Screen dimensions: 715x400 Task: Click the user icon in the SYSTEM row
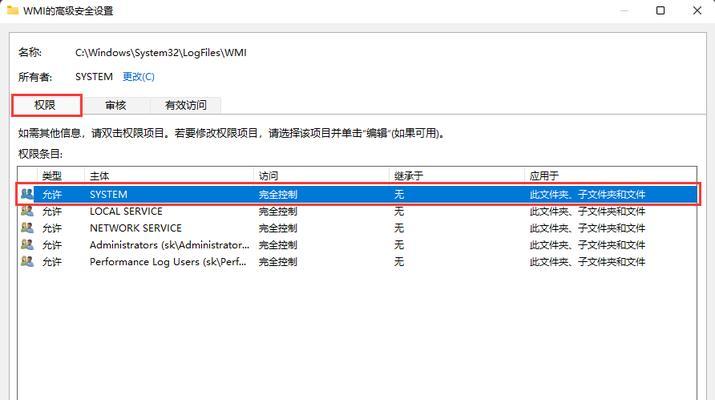(27, 194)
